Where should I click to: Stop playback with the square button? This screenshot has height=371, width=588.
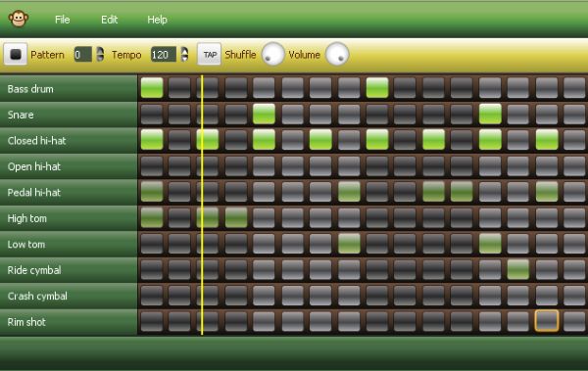16,55
